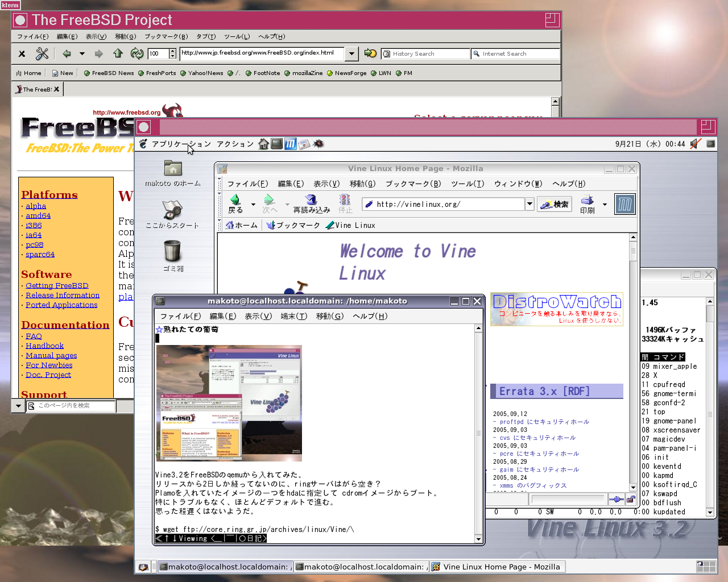Viewport: 728px width, 582px height.
Task: Open 'ここからスタート' desktop icon
Action: click(x=172, y=214)
